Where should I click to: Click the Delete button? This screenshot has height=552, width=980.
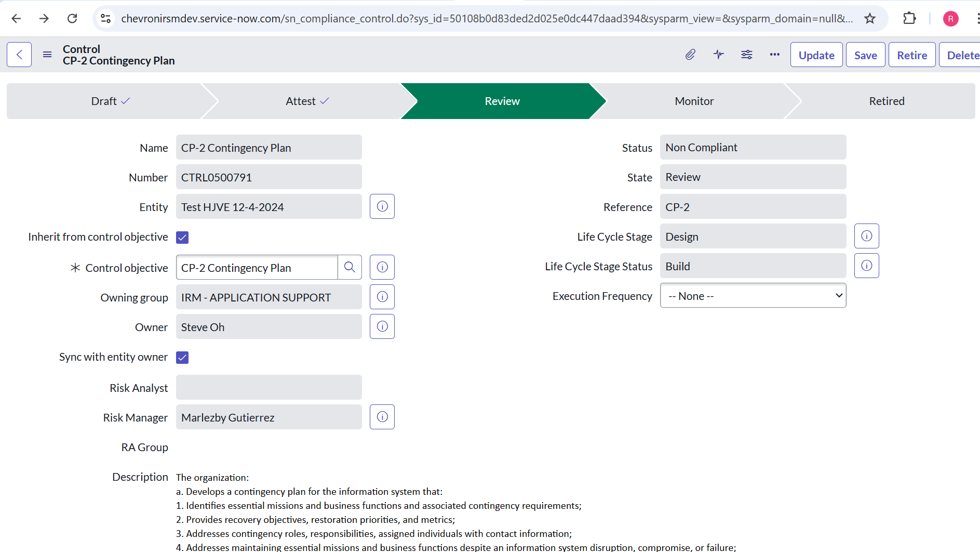[960, 55]
